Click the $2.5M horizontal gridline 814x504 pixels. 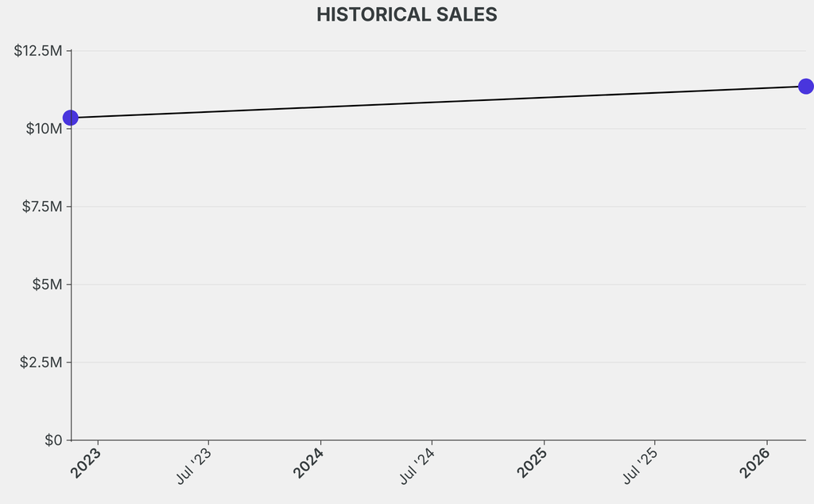(437, 362)
